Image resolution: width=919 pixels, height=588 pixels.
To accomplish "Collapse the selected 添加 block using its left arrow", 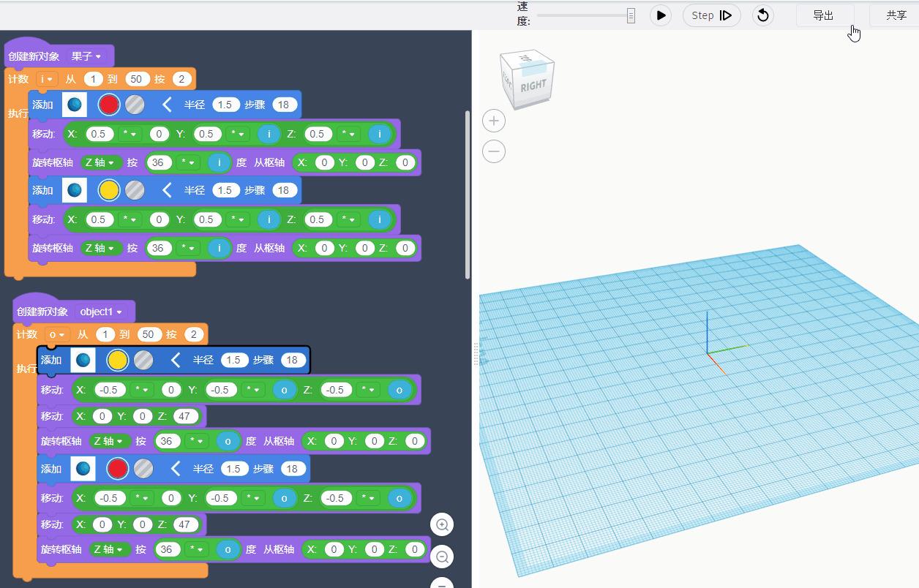I will (176, 360).
